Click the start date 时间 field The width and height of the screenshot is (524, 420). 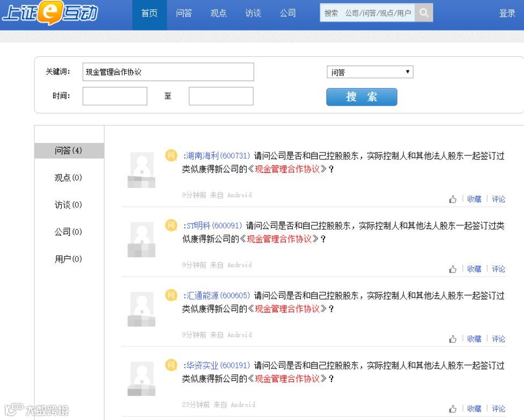tap(114, 96)
